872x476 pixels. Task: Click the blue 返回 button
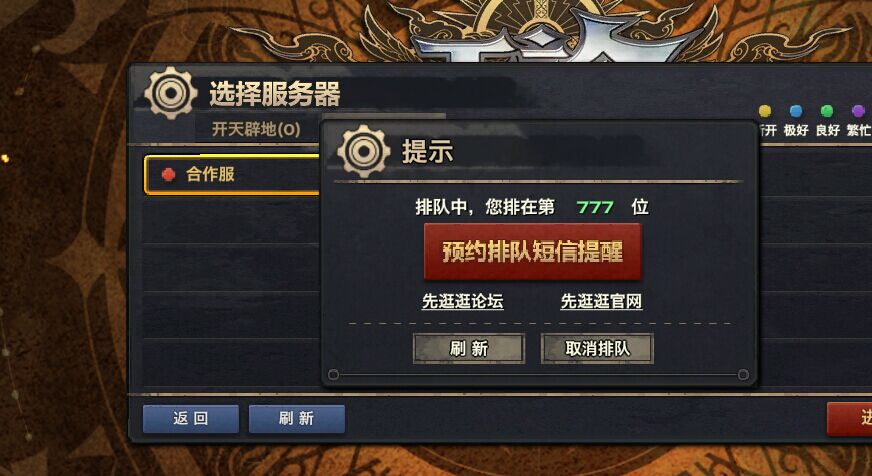click(x=191, y=419)
